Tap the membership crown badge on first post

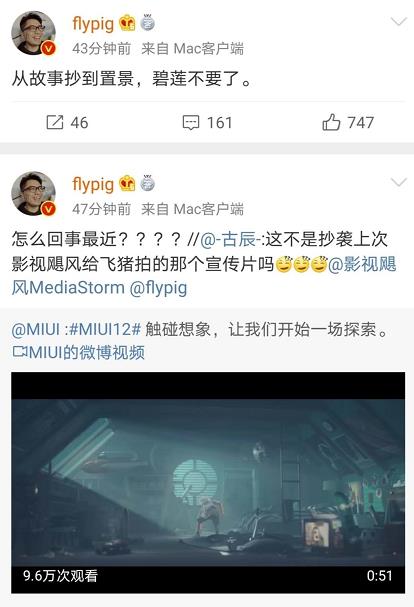[x=127, y=23]
